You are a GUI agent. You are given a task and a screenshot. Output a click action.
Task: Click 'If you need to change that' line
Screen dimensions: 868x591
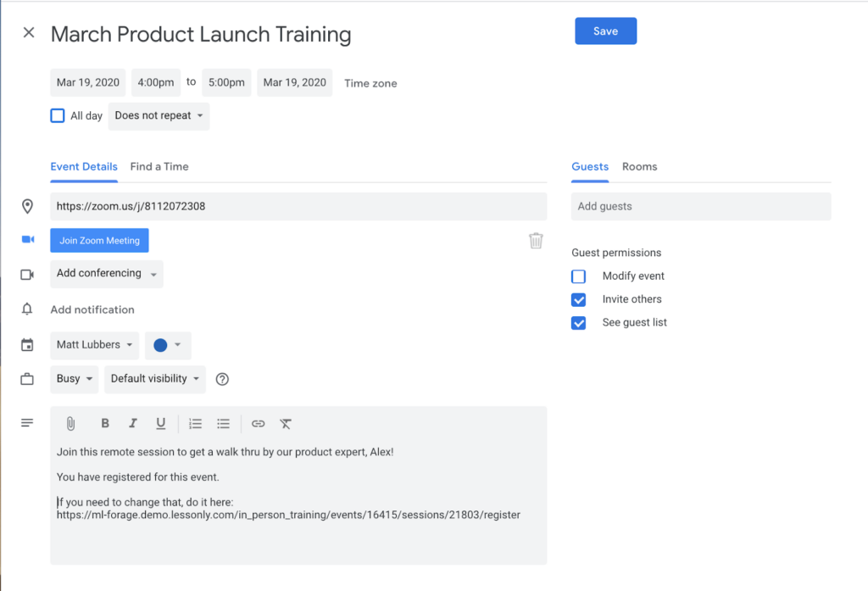[x=145, y=502]
